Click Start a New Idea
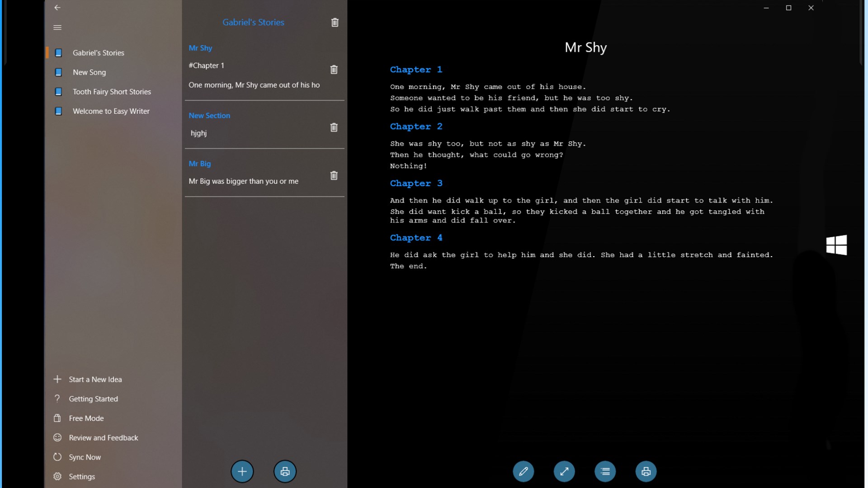 pos(95,380)
